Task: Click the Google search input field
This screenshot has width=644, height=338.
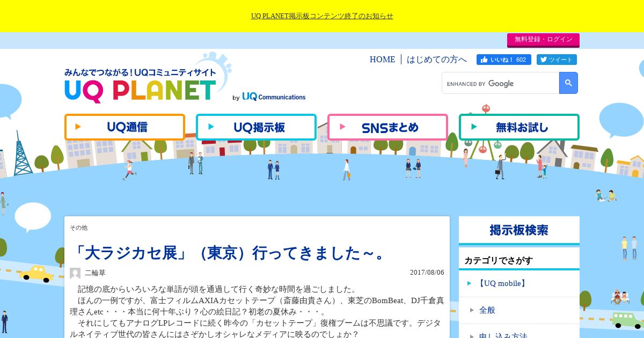Action: 500,83
